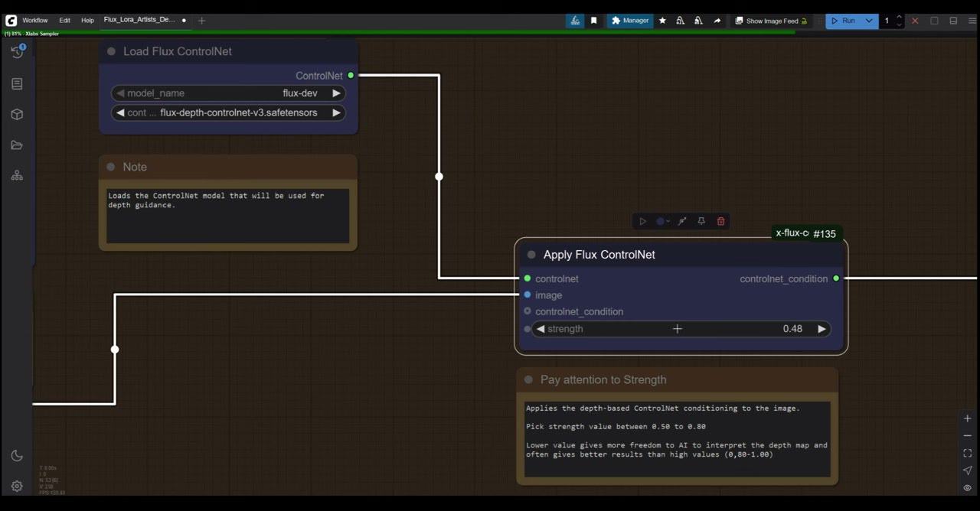The image size is (980, 511).
Task: Click the ComfyUI logo icon
Action: click(x=11, y=21)
